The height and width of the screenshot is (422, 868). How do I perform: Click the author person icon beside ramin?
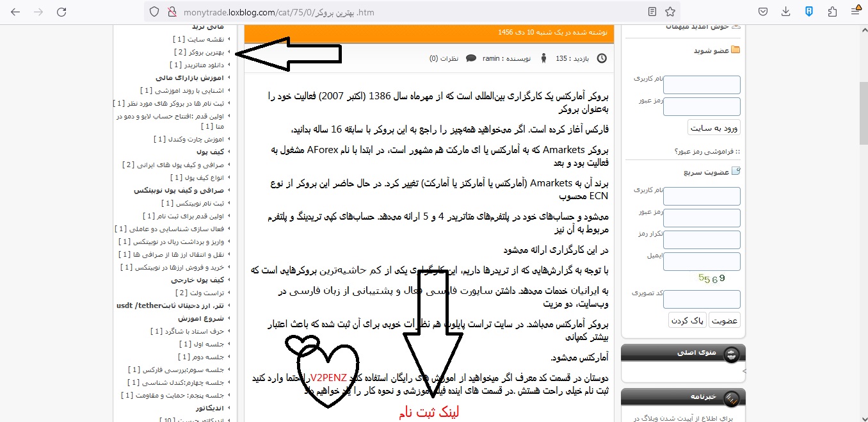pyautogui.click(x=544, y=58)
